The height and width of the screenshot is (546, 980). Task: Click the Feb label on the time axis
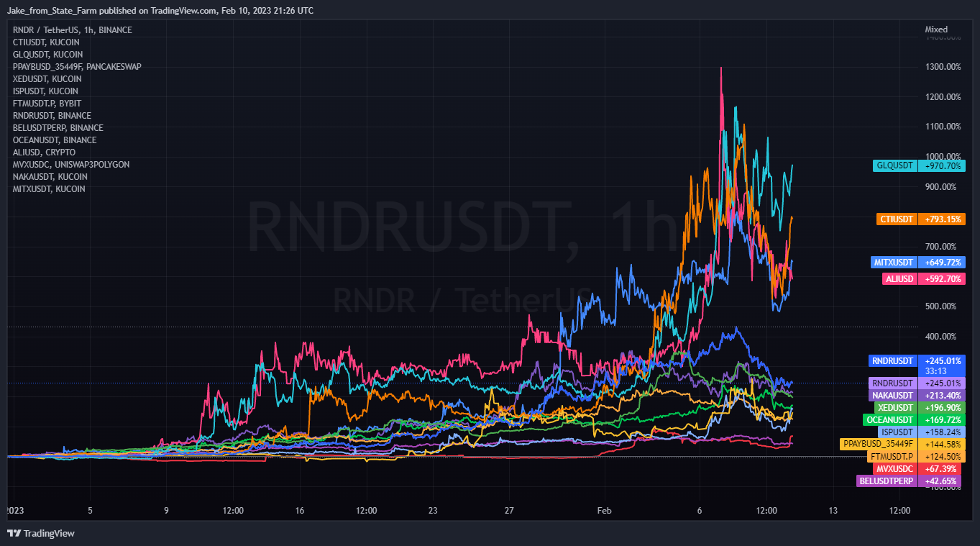[604, 511]
